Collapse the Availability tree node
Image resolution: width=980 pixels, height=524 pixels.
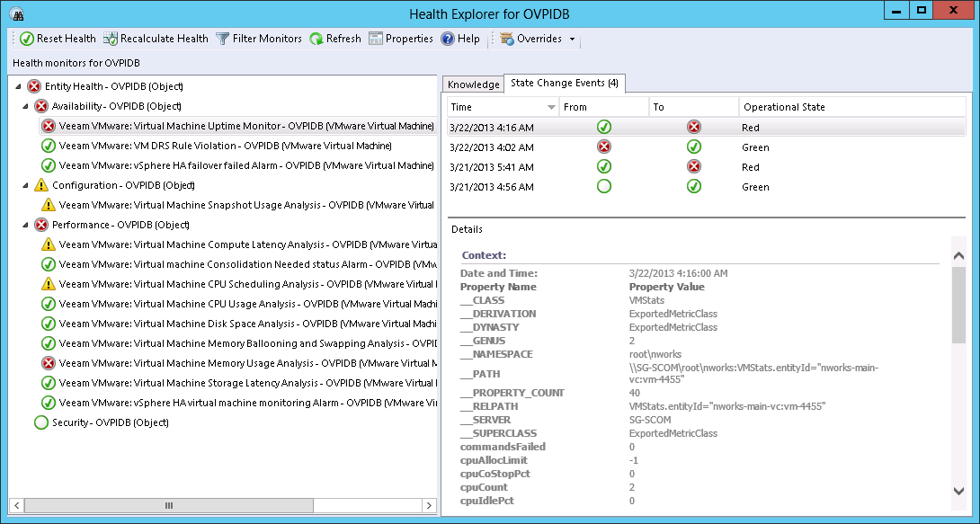coord(27,106)
